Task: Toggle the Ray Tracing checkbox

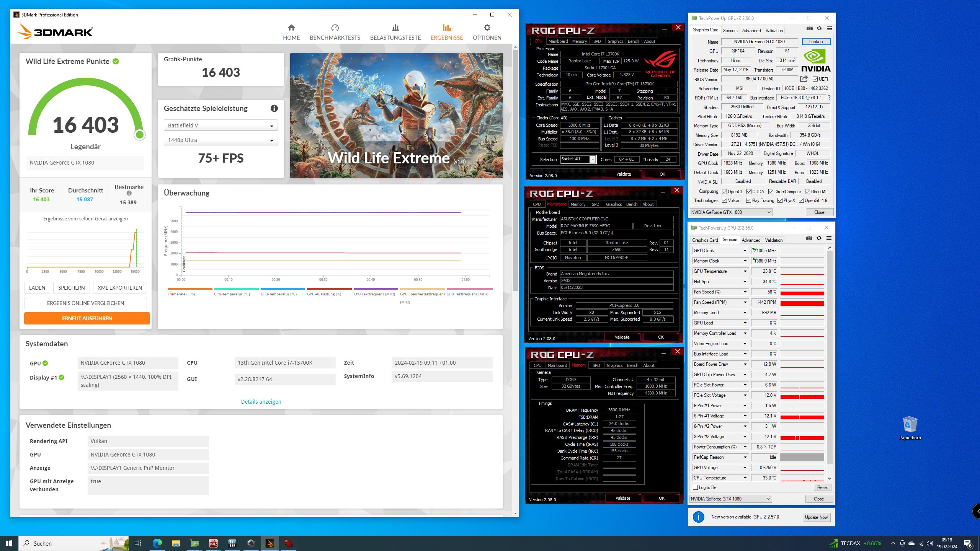Action: [x=748, y=201]
